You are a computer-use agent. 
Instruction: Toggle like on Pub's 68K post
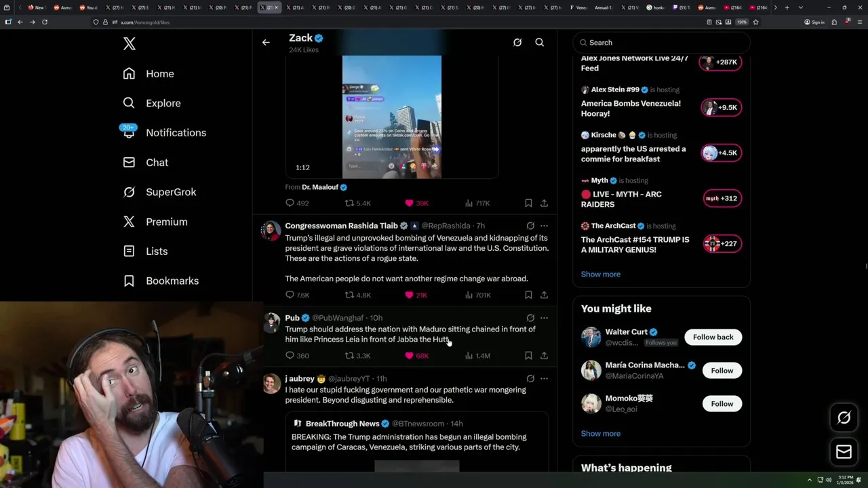click(x=416, y=356)
